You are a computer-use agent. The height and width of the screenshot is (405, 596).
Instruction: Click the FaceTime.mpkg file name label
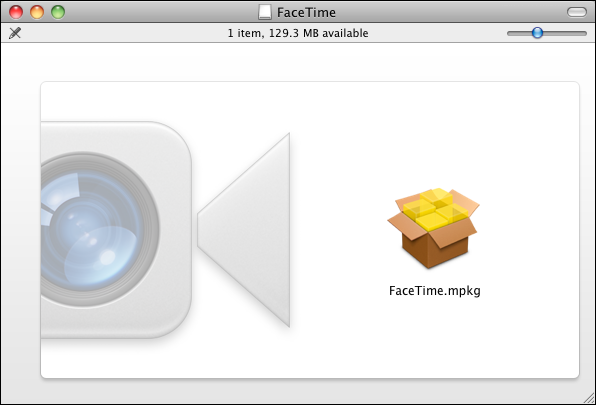(434, 291)
